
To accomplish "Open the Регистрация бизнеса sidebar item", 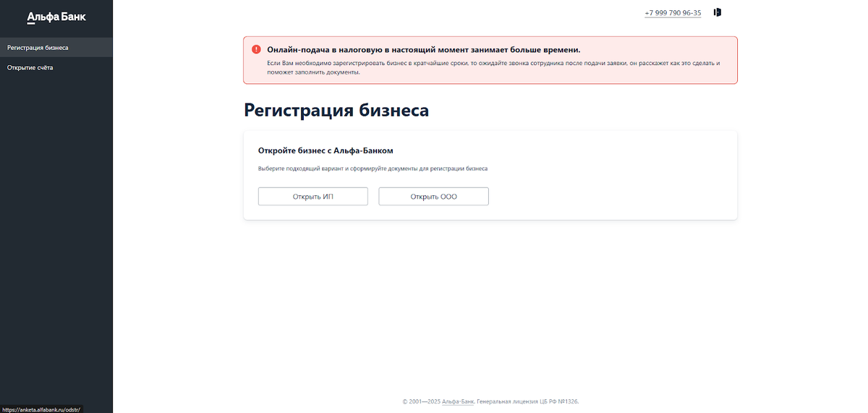I will click(56, 48).
